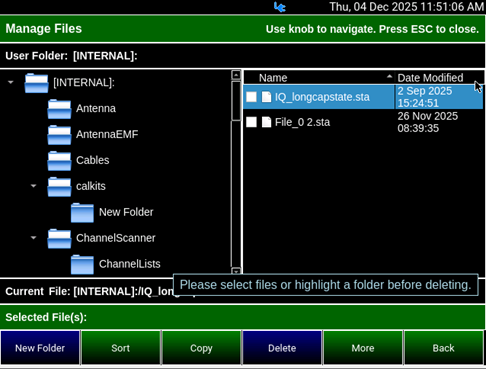
Task: Click the [INTERNAL]: root folder icon
Action: point(36,83)
